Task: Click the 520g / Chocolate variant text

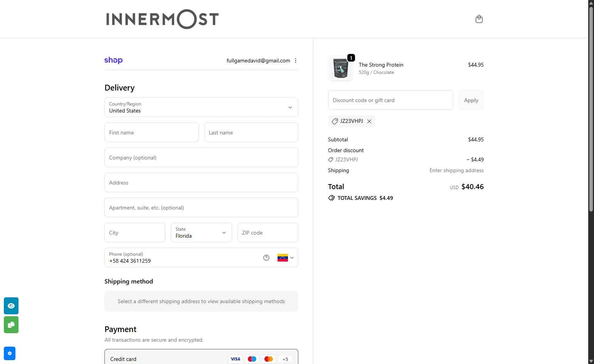Action: [x=376, y=72]
